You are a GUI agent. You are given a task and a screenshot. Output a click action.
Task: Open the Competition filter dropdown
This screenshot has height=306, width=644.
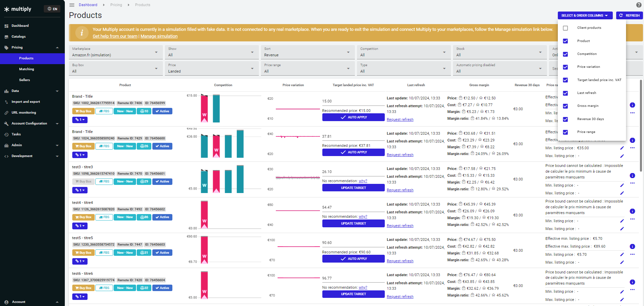[x=404, y=52]
